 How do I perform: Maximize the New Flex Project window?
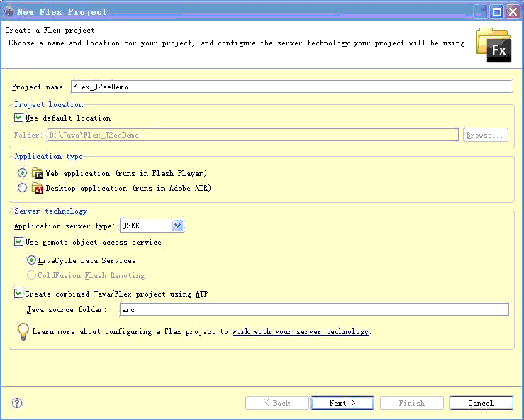[x=496, y=12]
